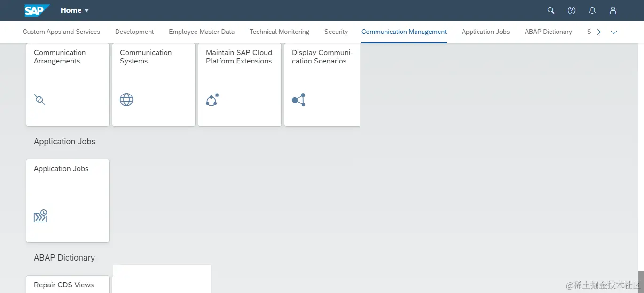Click the Communication Scenarios share icon
The height and width of the screenshot is (293, 644).
[299, 100]
